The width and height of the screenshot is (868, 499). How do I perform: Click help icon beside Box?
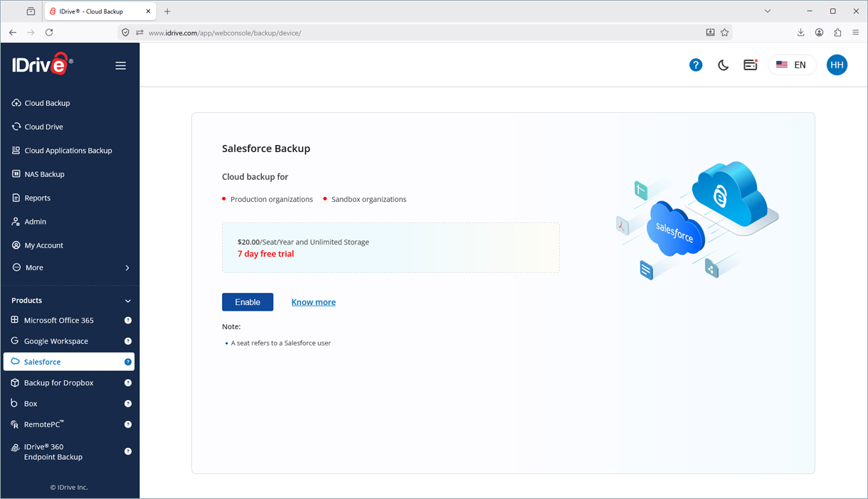click(x=128, y=404)
